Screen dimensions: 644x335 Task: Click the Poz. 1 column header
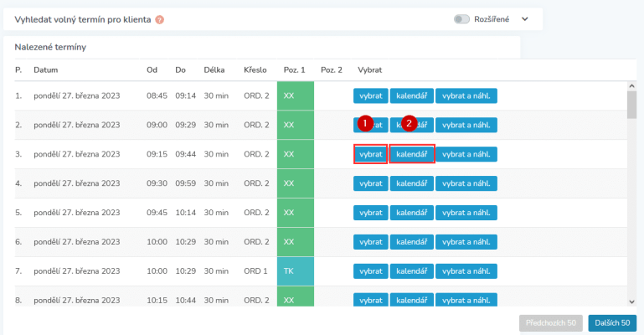click(x=295, y=70)
